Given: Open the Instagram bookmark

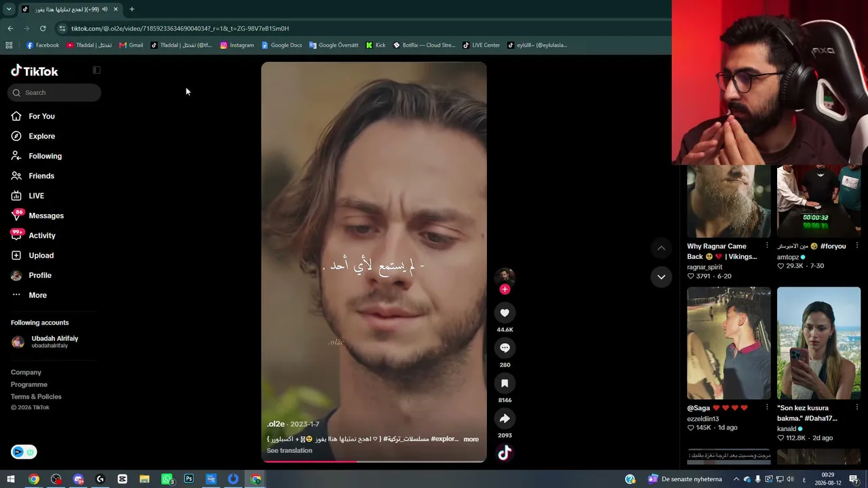Looking at the screenshot, I should coord(237,45).
